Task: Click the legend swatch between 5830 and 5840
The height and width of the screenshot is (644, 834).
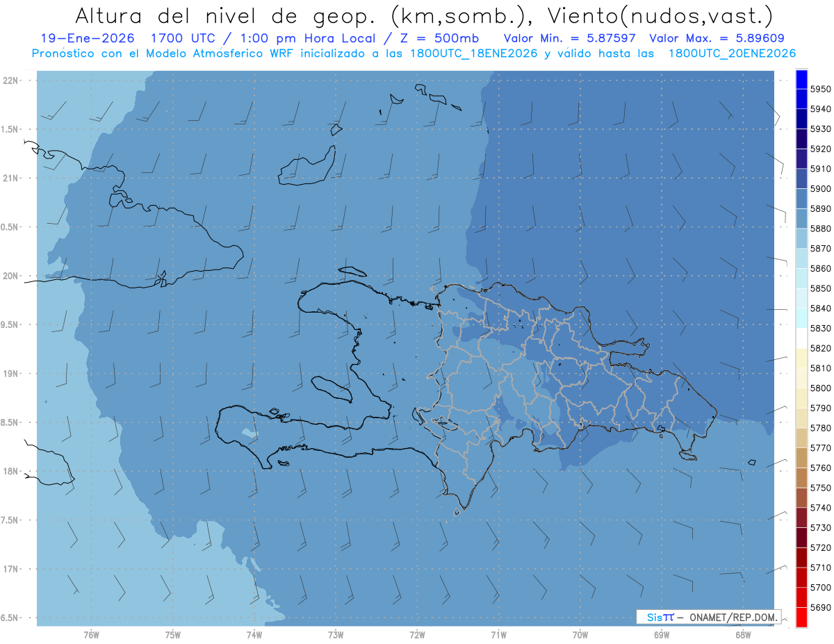Action: 801,318
